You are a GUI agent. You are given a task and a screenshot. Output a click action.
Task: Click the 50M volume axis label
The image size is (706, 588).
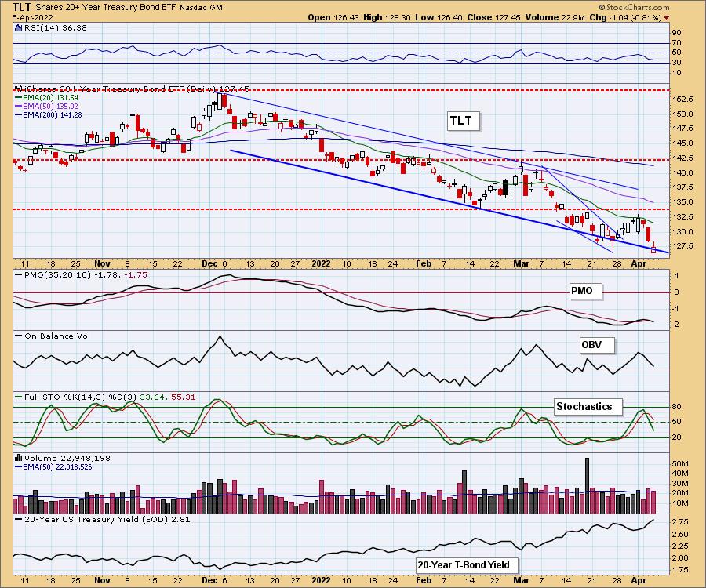click(x=680, y=464)
